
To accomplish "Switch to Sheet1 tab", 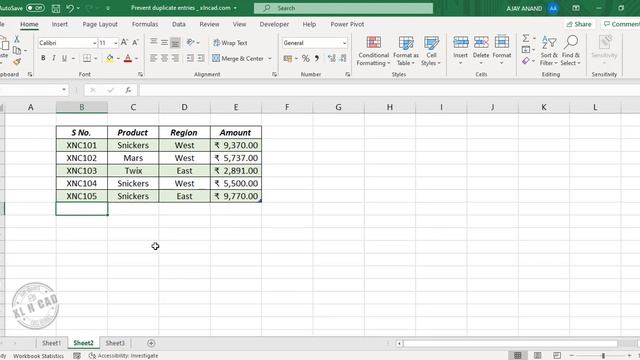I will 51,343.
